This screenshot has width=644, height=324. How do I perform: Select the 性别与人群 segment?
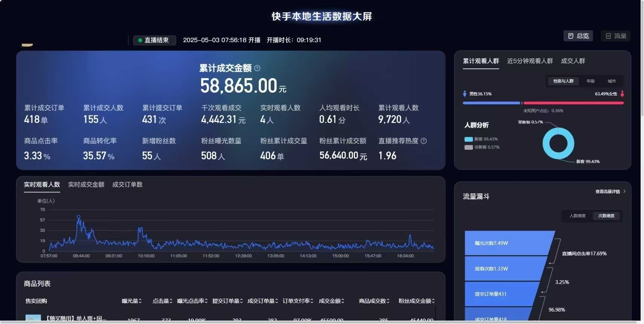tap(563, 81)
